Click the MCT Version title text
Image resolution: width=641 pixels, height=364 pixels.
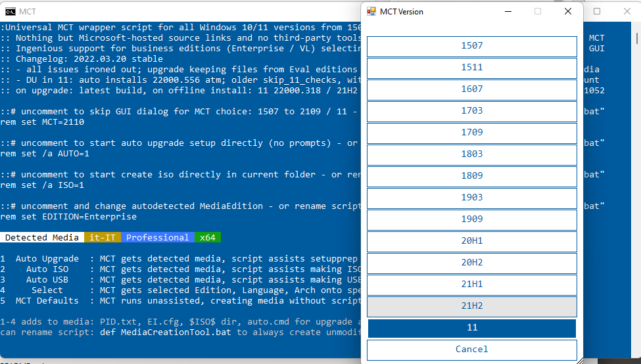tap(402, 12)
